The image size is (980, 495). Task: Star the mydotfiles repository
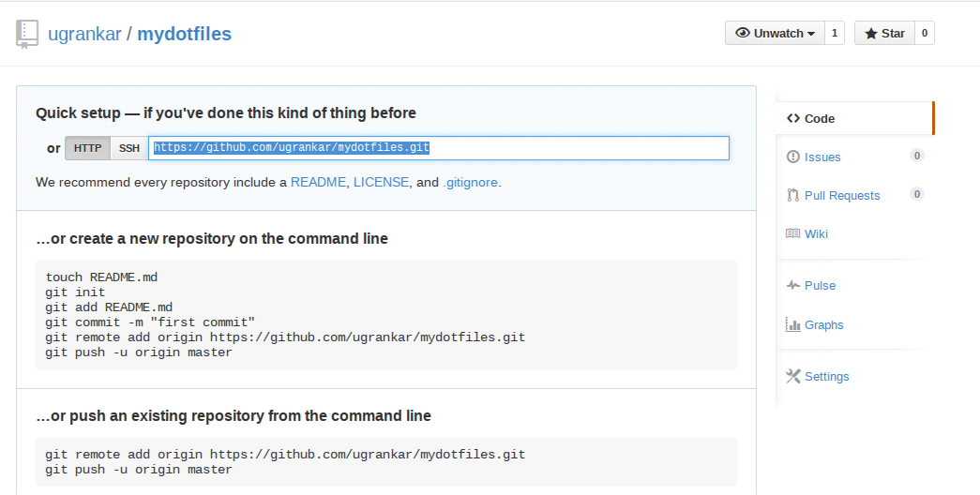[x=883, y=34]
